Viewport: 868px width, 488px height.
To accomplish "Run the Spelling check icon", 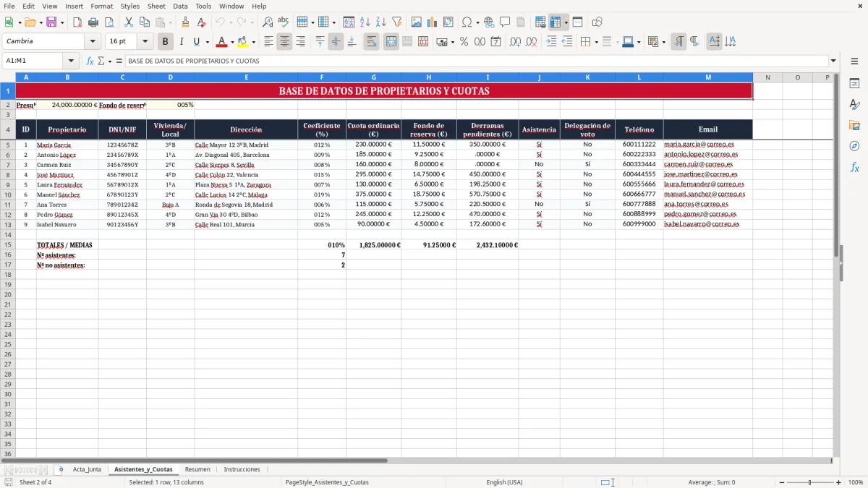I will 283,22.
